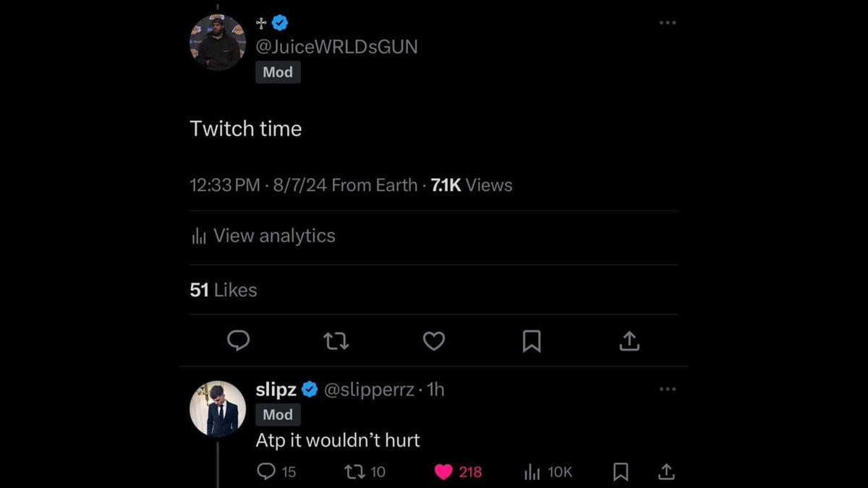Open the main post's three-dot menu
The width and height of the screenshot is (868, 488).
click(668, 23)
